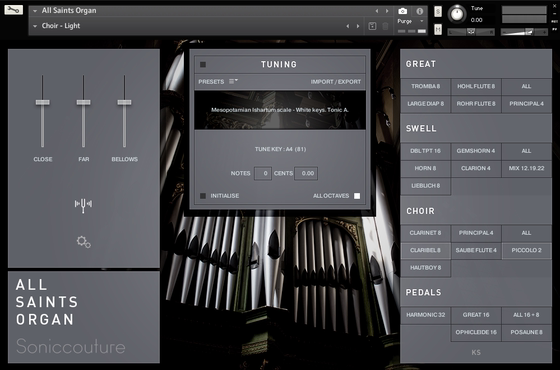Click the All 16 + 8 pedal button
The image size is (560, 370).
pos(526,315)
